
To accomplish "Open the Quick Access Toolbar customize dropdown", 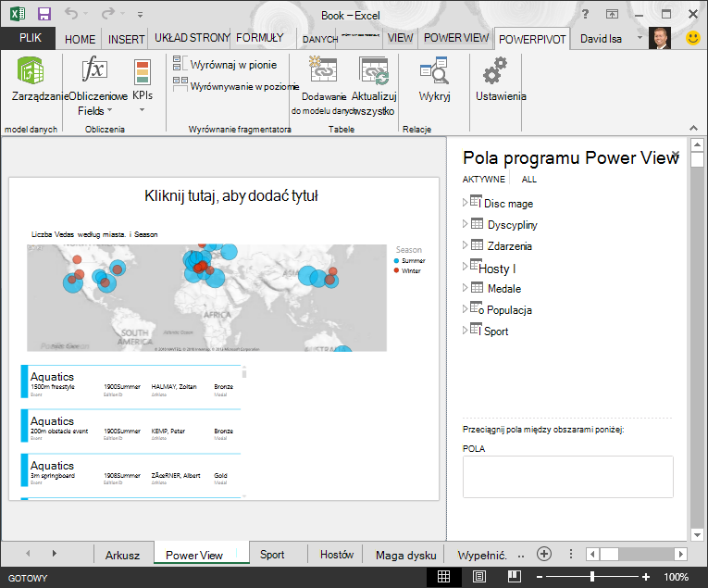I will (x=140, y=15).
